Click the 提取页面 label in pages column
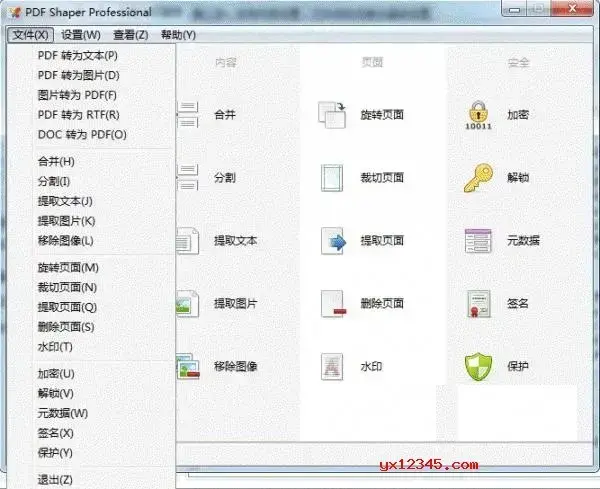600x489 pixels. [x=382, y=241]
